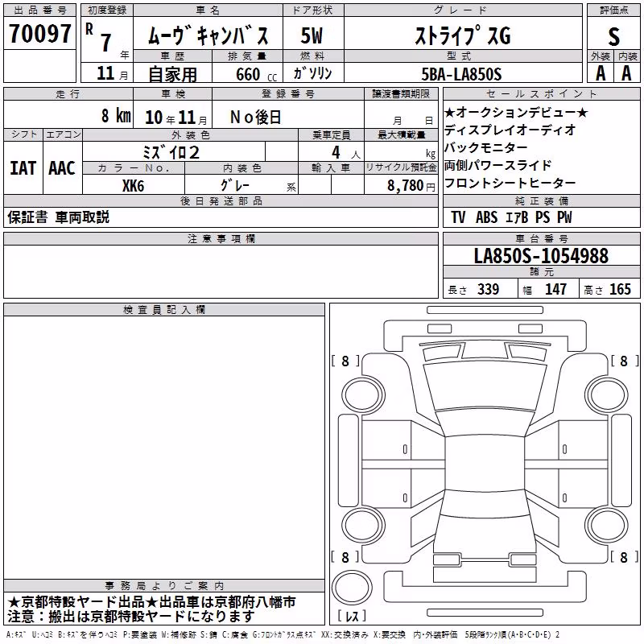Click the damage code legend starting A:キズ
644x644 pixels.
(x=283, y=635)
